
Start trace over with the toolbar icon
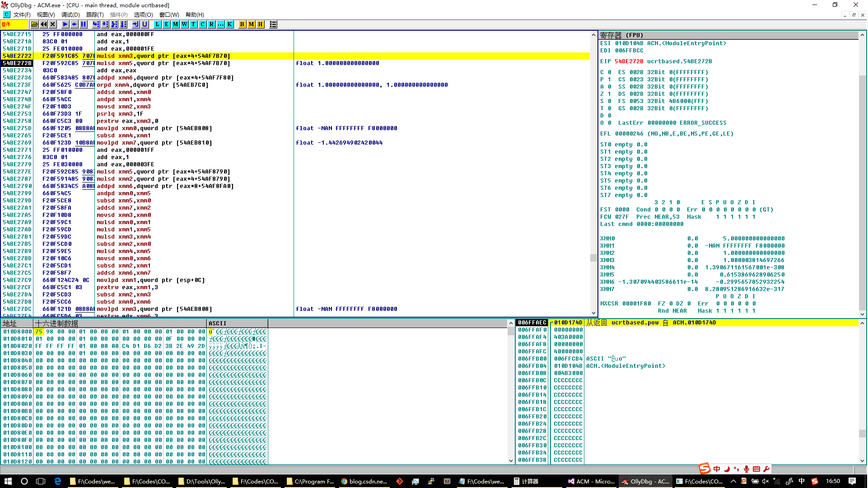(x=123, y=24)
